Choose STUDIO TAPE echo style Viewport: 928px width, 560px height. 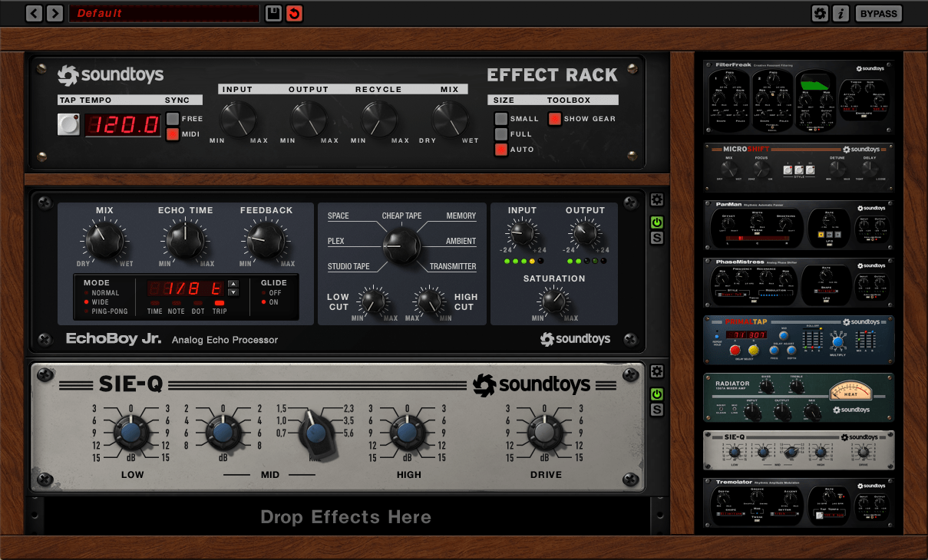tap(348, 267)
